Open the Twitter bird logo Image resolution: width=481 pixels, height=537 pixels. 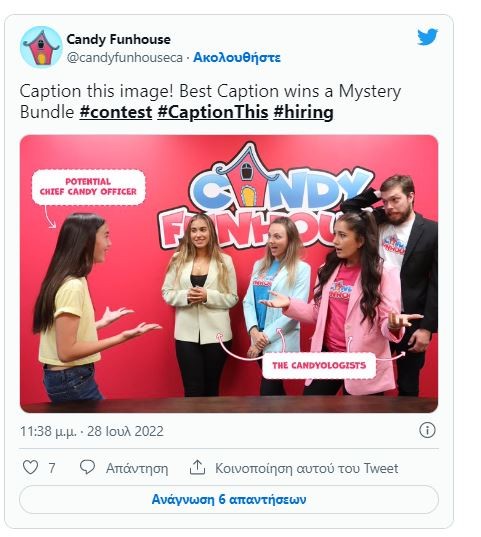[x=427, y=37]
